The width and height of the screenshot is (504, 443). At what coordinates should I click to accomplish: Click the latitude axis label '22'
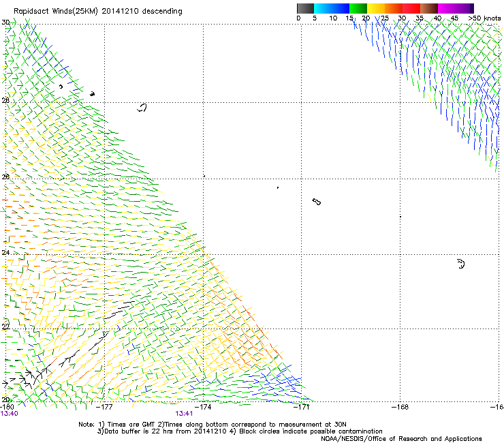(x=5, y=326)
